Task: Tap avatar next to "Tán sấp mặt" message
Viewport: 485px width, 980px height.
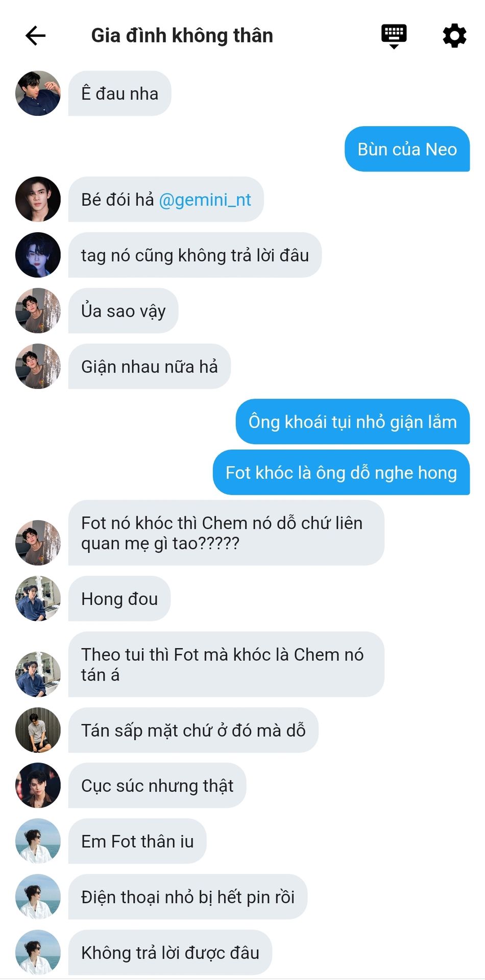Action: (x=38, y=730)
